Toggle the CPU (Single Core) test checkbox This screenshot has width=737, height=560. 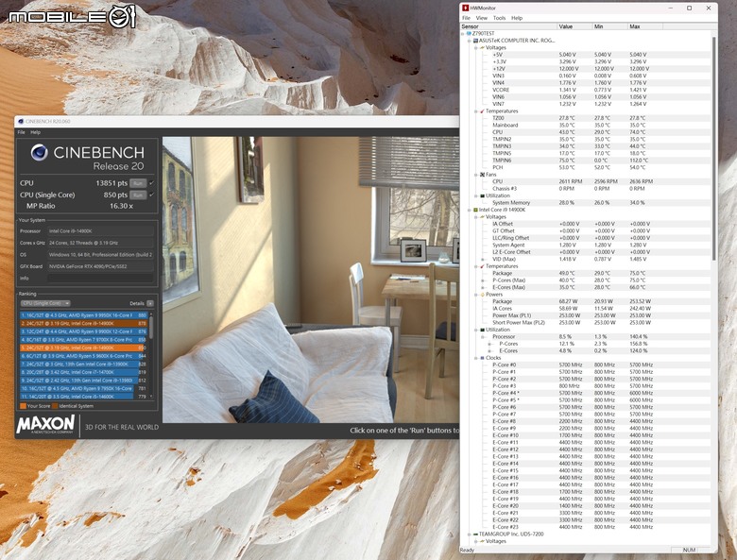151,195
